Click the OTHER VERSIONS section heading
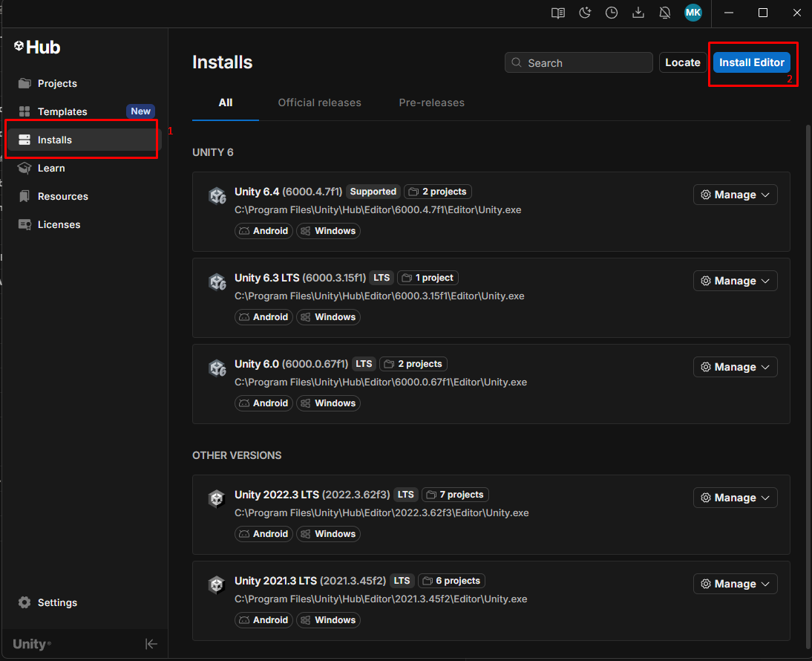This screenshot has height=661, width=812. point(238,455)
